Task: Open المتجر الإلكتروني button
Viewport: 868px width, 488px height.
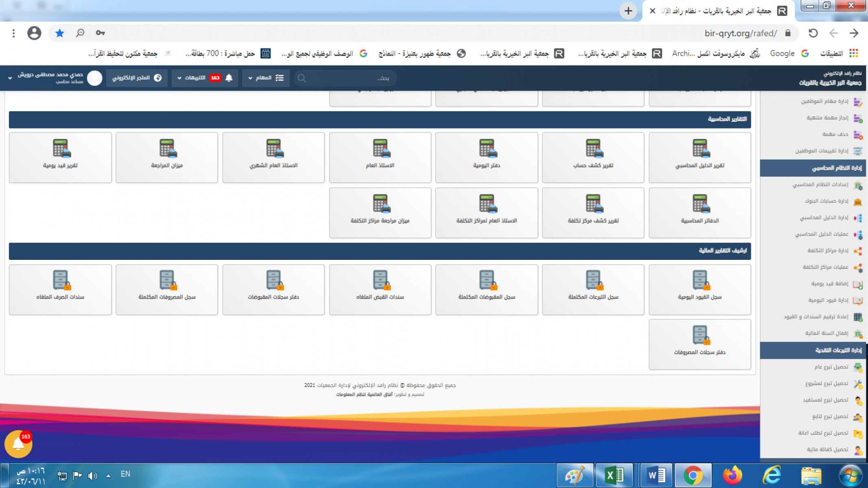Action: (x=137, y=78)
